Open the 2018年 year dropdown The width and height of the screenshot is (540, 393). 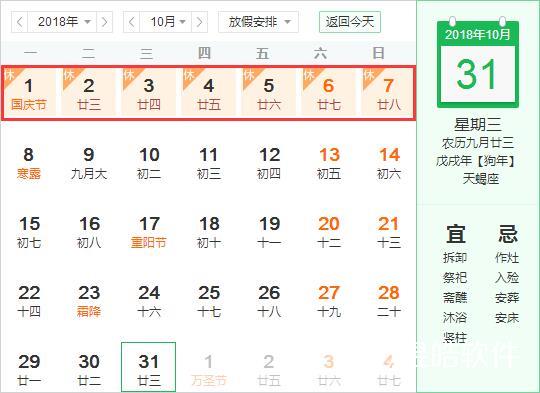62,22
